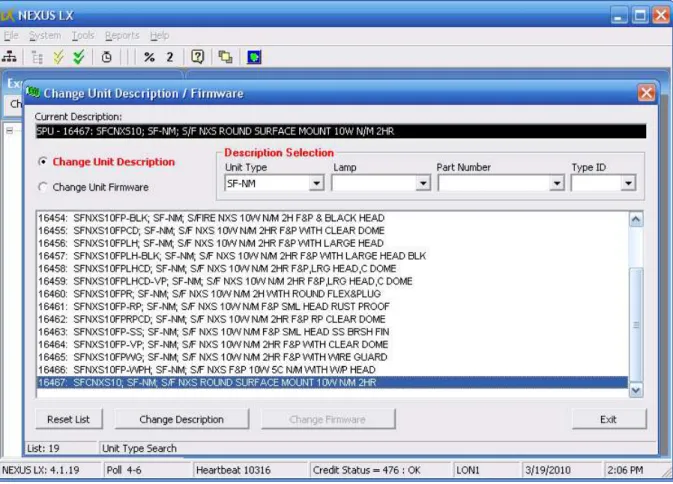
Task: Open the Tools menu
Action: (x=83, y=35)
